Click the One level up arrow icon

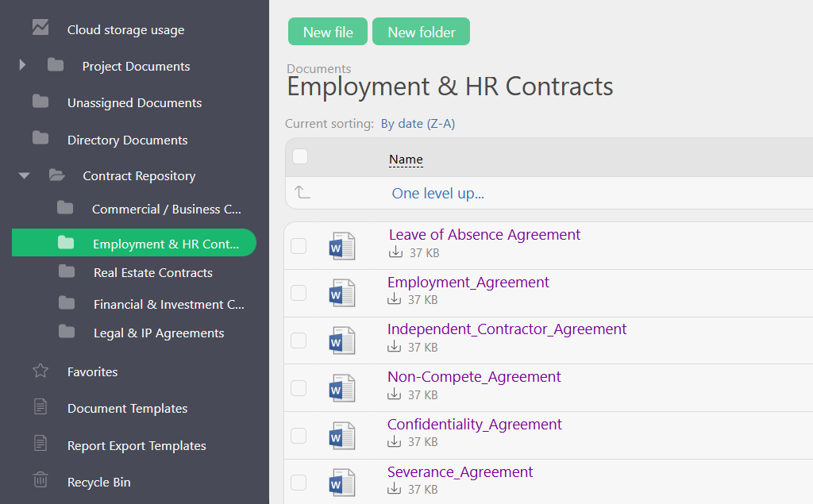point(302,193)
